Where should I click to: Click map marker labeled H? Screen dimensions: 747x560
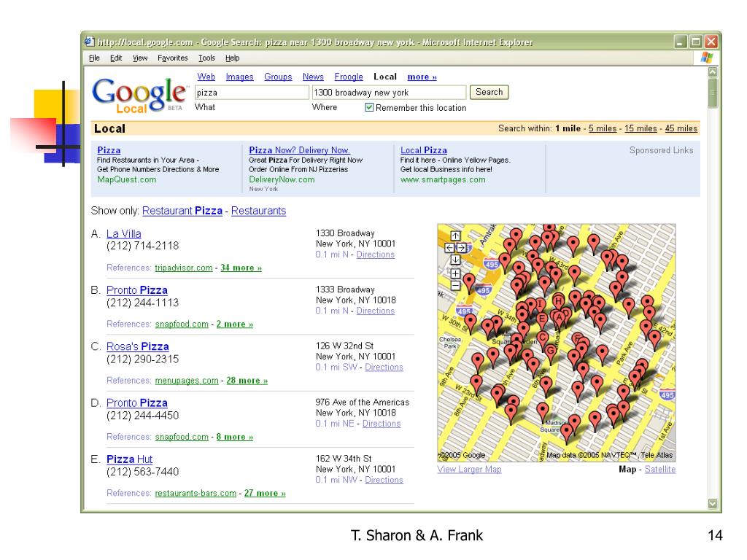point(558,303)
